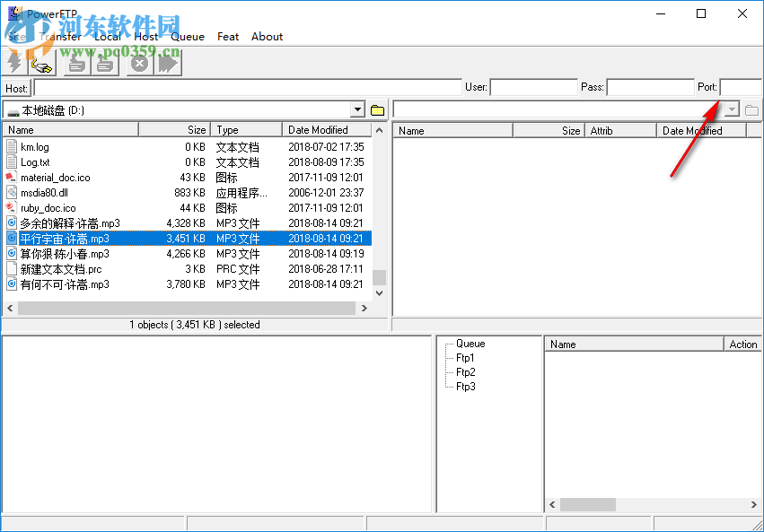Open the local folder browser icon

click(377, 109)
